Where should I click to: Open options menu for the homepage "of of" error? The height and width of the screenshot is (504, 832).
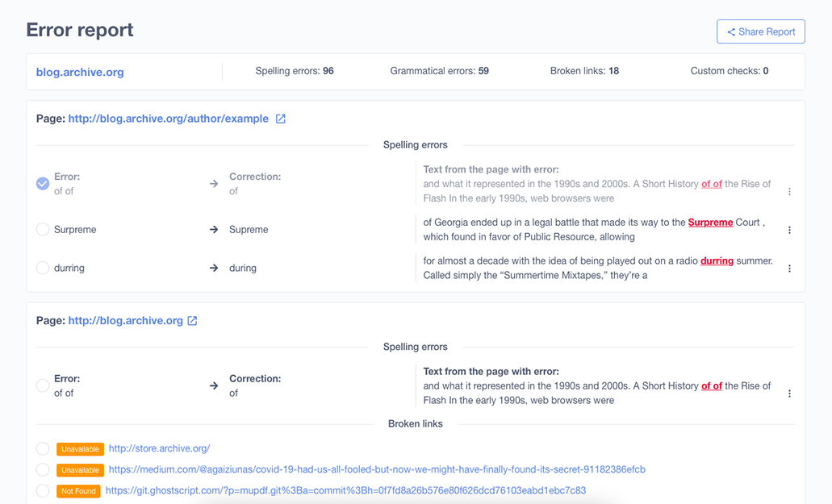pos(789,393)
